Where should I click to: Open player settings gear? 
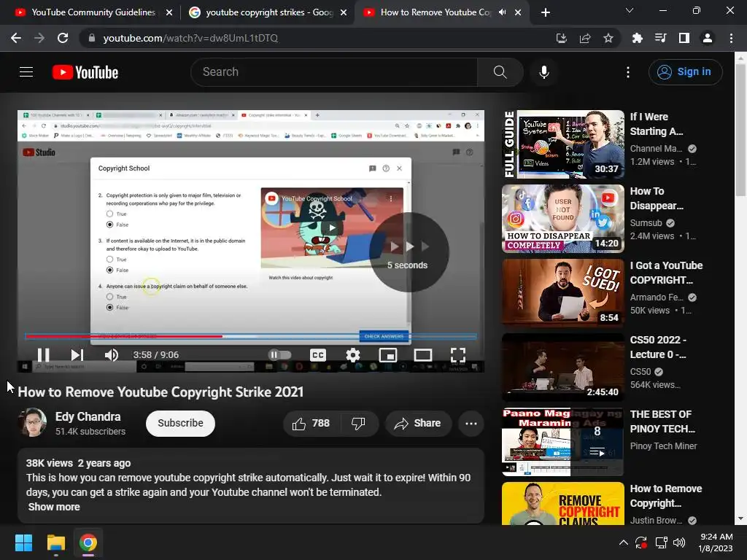[353, 355]
